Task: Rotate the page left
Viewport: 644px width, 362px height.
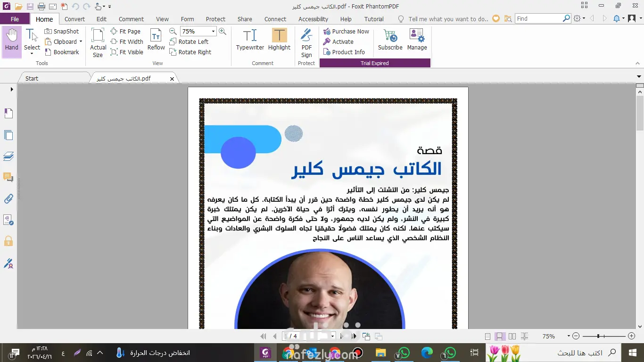Action: [189, 41]
